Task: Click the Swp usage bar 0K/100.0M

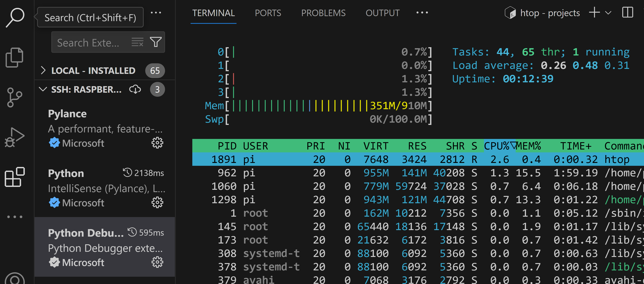Action: pos(319,119)
